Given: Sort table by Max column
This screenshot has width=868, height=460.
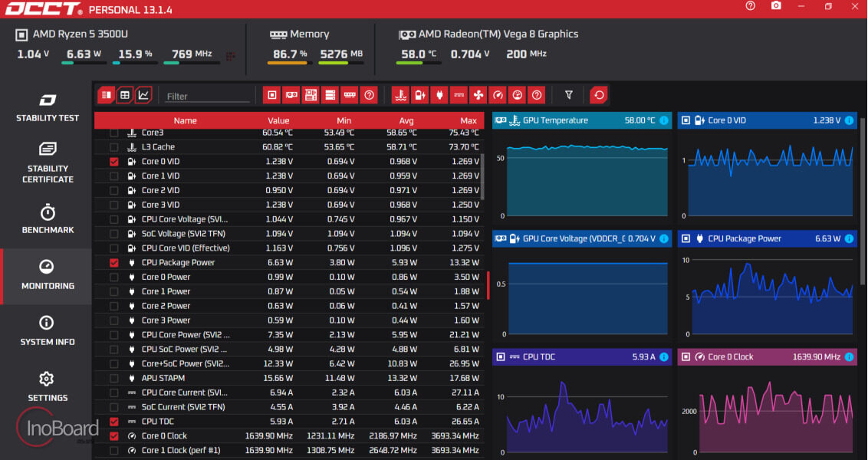Looking at the screenshot, I should (469, 120).
